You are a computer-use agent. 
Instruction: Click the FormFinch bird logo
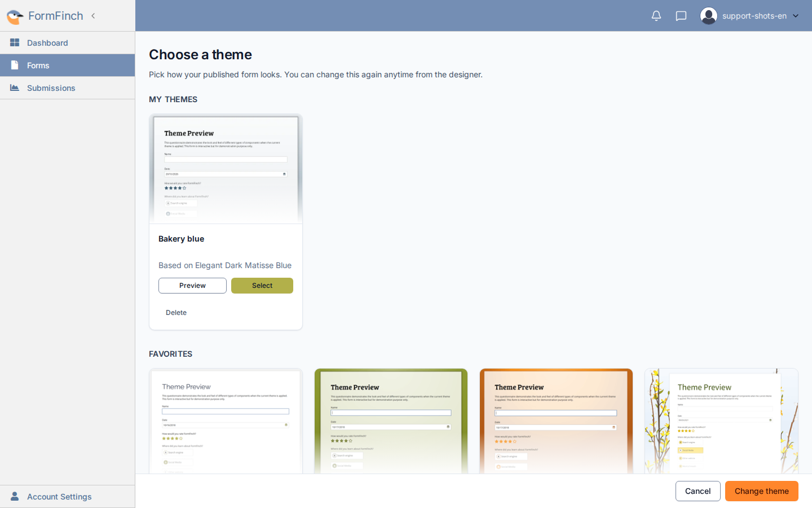(15, 16)
